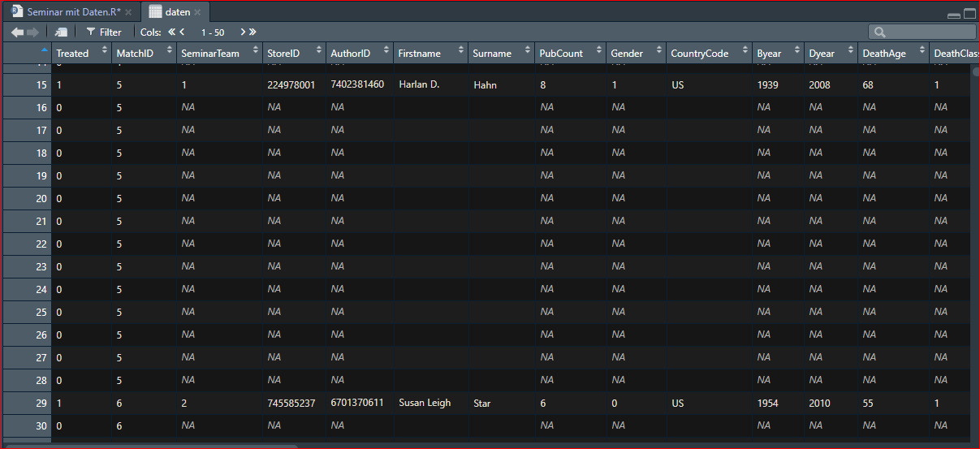Select the daten data tab
Screen dimensions: 980x449
pyautogui.click(x=177, y=12)
